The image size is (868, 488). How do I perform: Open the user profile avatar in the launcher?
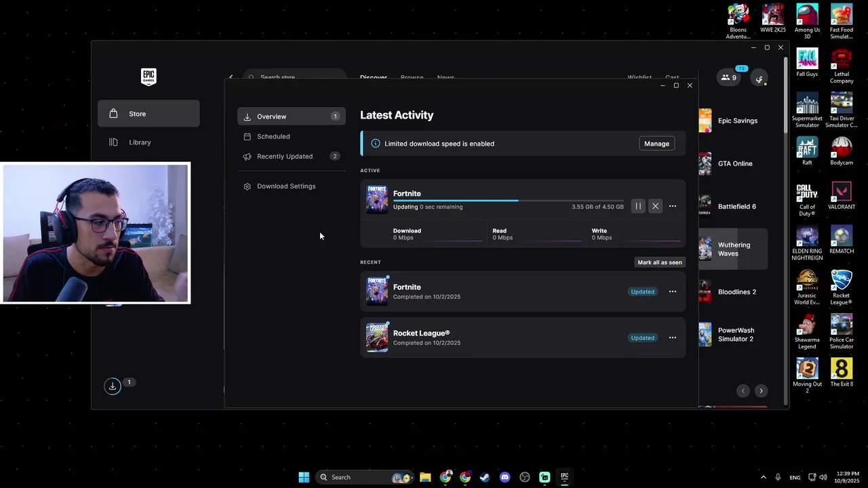(759, 79)
